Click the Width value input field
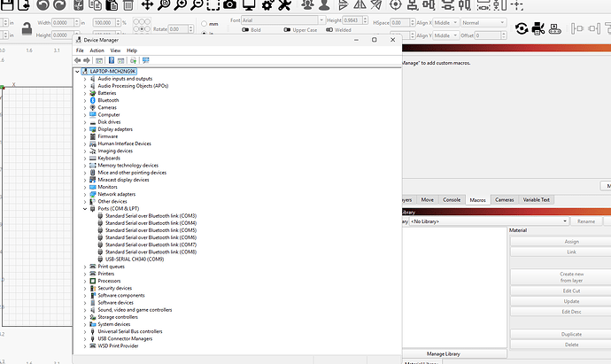 tap(66, 23)
